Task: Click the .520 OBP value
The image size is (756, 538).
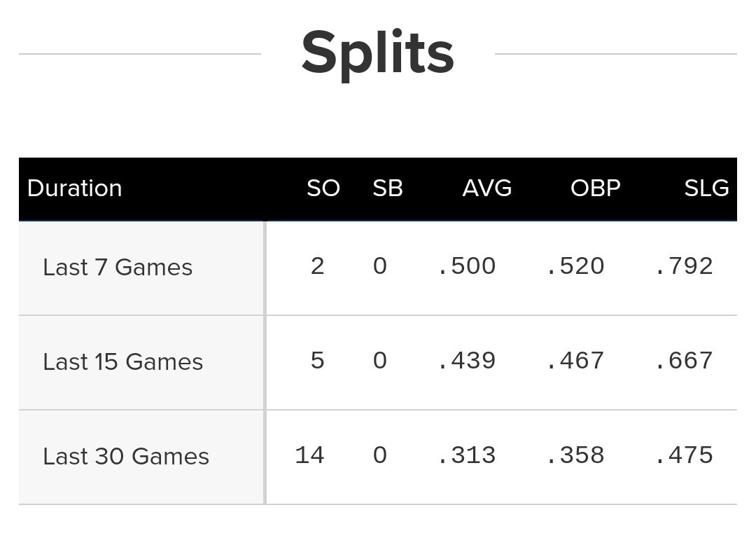Action: pyautogui.click(x=575, y=266)
